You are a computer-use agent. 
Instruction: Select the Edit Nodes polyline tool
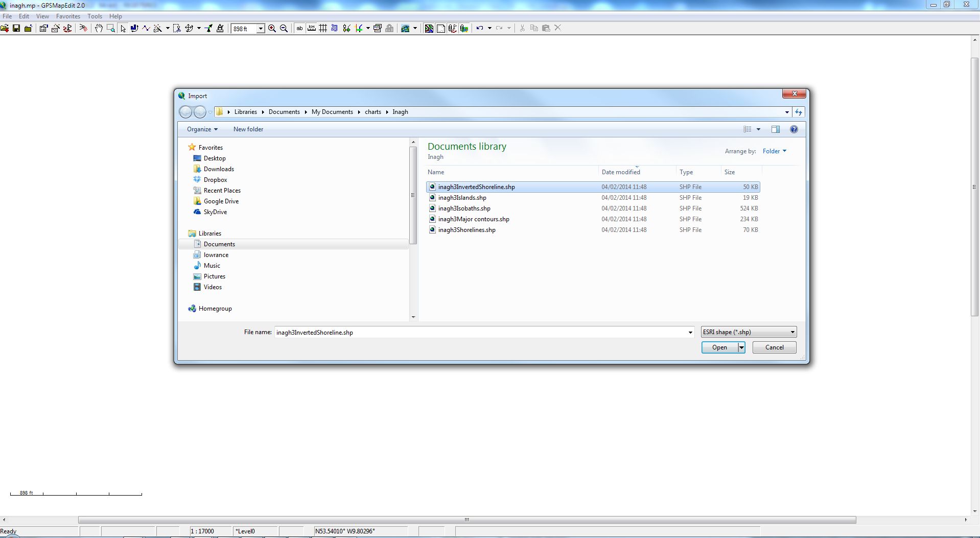point(146,28)
